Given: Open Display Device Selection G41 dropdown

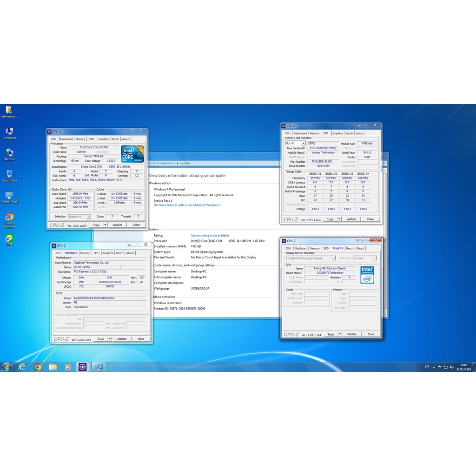Looking at the screenshot, I should click(333, 258).
